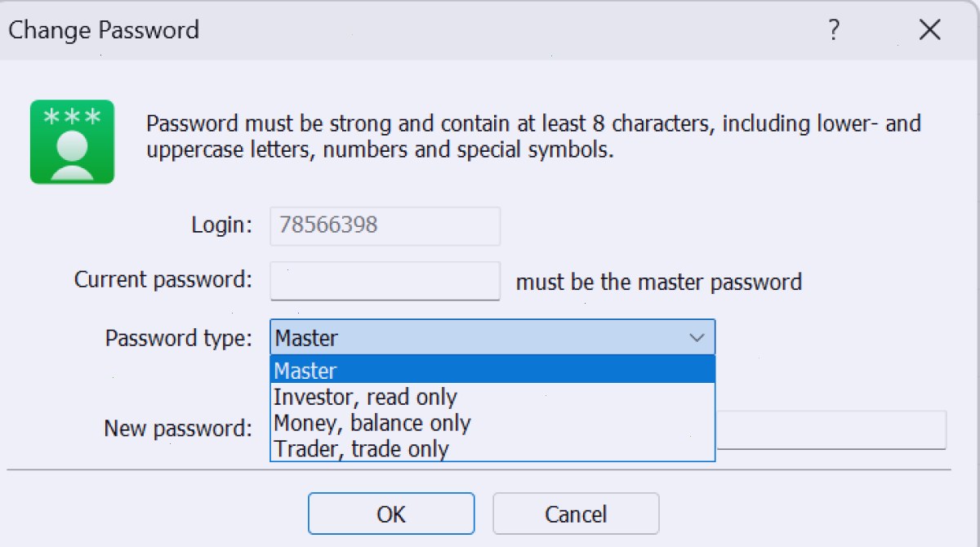Close the Change Password dialog
The width and height of the screenshot is (980, 547).
click(x=930, y=30)
